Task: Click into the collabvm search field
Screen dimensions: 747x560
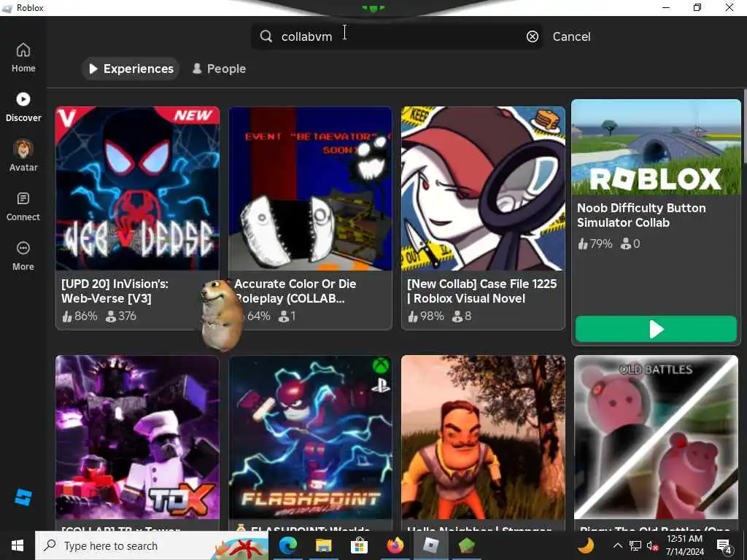Action: click(396, 36)
